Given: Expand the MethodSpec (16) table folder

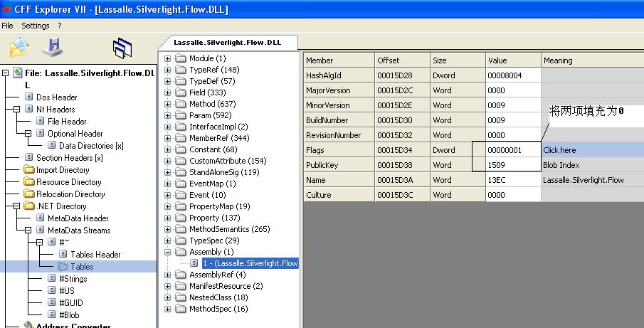Looking at the screenshot, I should coord(167,309).
